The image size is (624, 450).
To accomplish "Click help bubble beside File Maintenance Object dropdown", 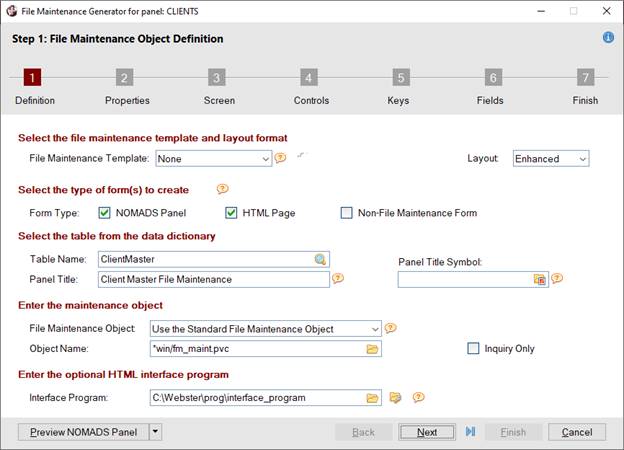I will click(391, 328).
